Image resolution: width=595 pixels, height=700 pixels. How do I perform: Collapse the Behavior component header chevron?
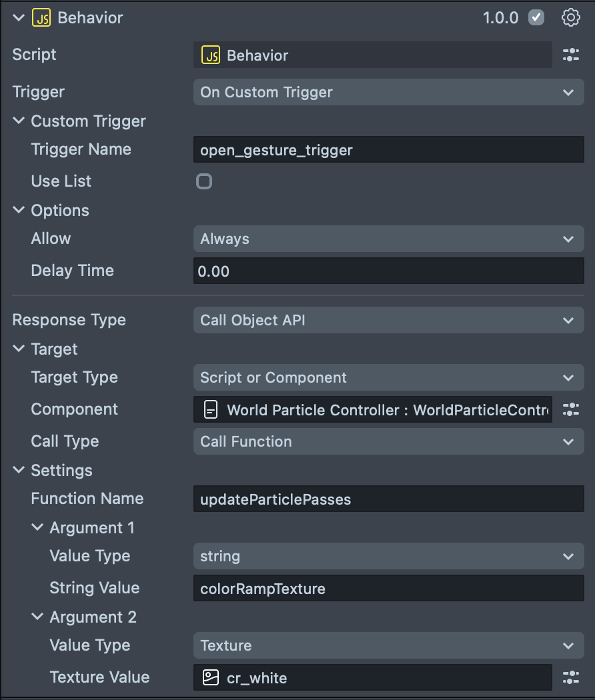point(18,18)
